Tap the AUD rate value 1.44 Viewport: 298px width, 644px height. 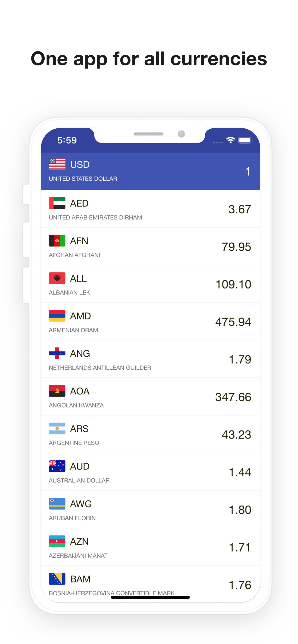(240, 471)
